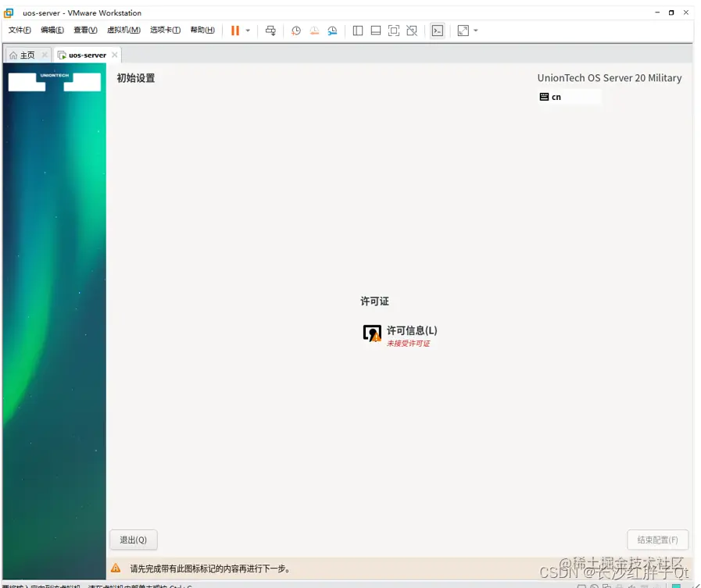
Task: Open the cn keyboard layout selector
Action: click(x=569, y=96)
